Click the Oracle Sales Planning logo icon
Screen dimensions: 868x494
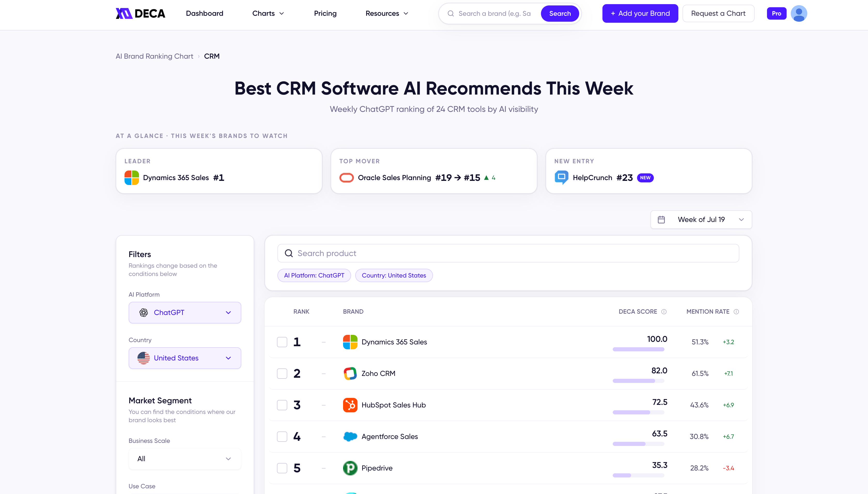pyautogui.click(x=346, y=178)
